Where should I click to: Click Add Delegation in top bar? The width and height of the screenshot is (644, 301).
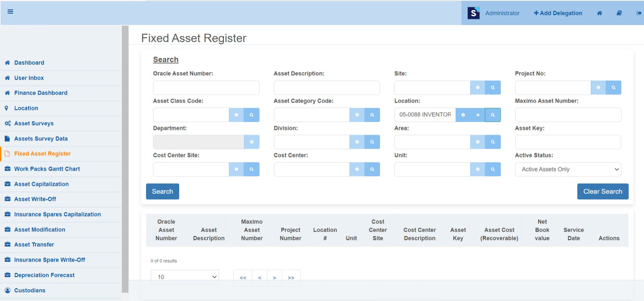point(558,13)
